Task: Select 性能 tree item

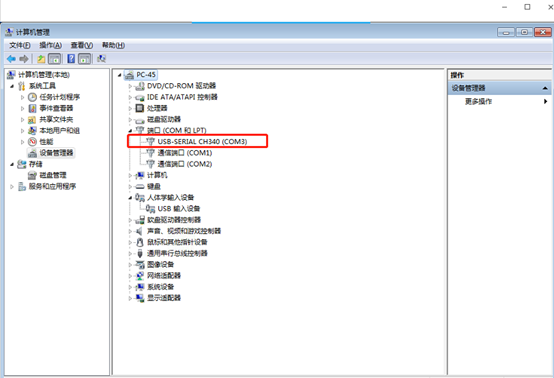Action: tap(46, 142)
